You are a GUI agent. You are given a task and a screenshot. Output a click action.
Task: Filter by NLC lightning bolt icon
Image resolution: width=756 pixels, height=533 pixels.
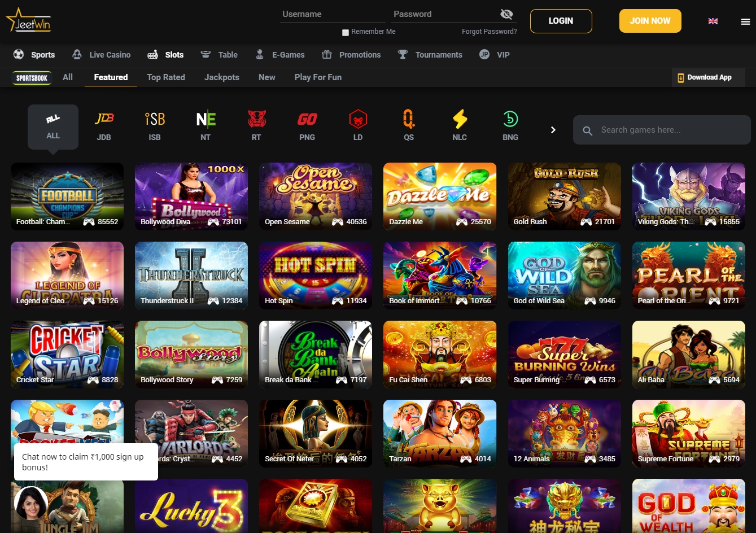coord(460,120)
